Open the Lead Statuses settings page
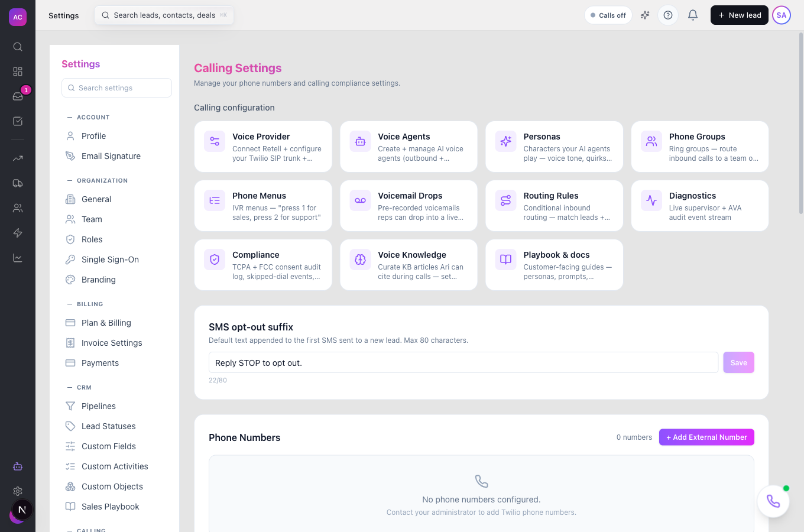Viewport: 804px width, 532px height. click(115, 426)
